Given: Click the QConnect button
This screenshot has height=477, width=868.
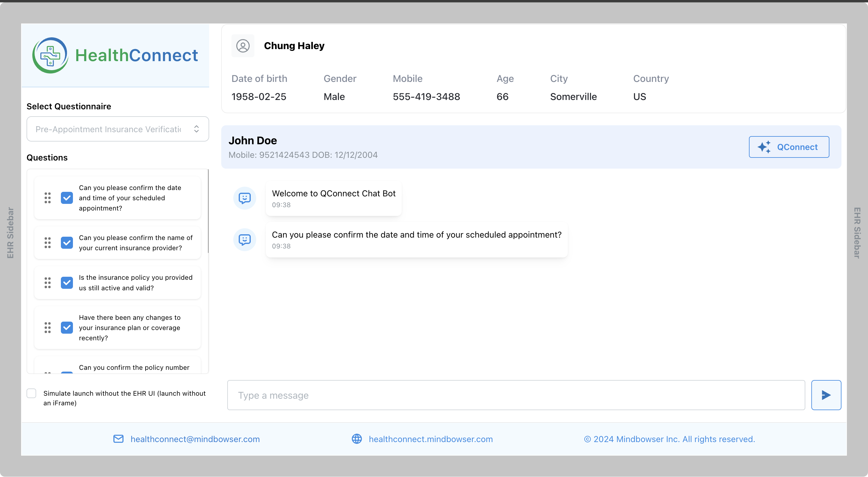Looking at the screenshot, I should 789,147.
